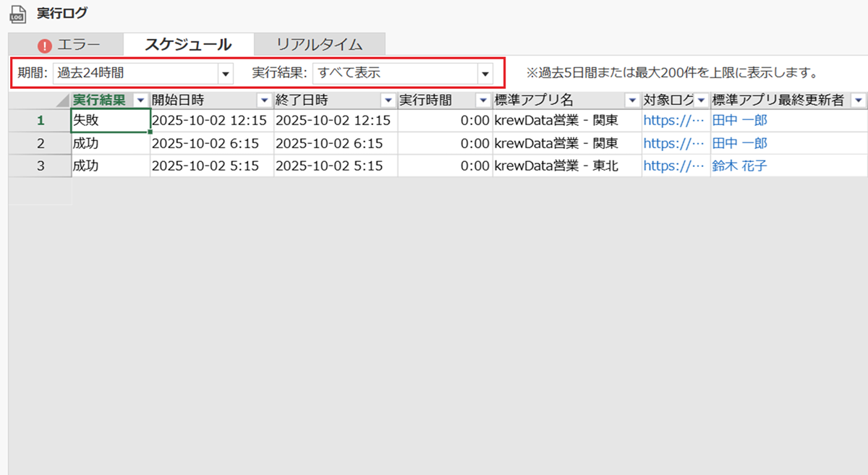Open the 標準アプリ名 column filter arrow

632,100
